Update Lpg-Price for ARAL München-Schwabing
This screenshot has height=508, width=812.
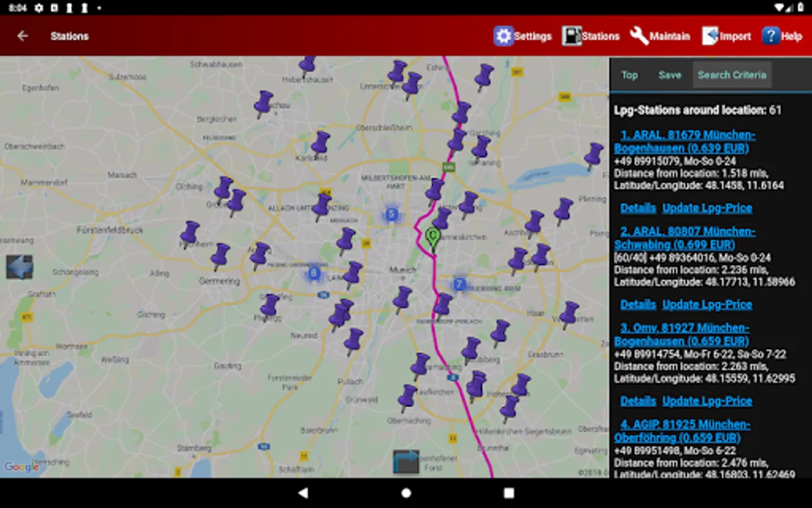click(x=707, y=305)
